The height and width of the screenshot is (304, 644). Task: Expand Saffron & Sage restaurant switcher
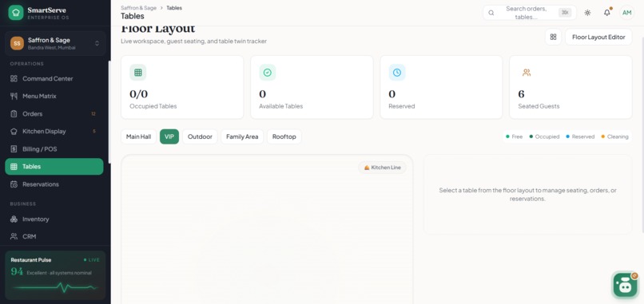coord(55,43)
